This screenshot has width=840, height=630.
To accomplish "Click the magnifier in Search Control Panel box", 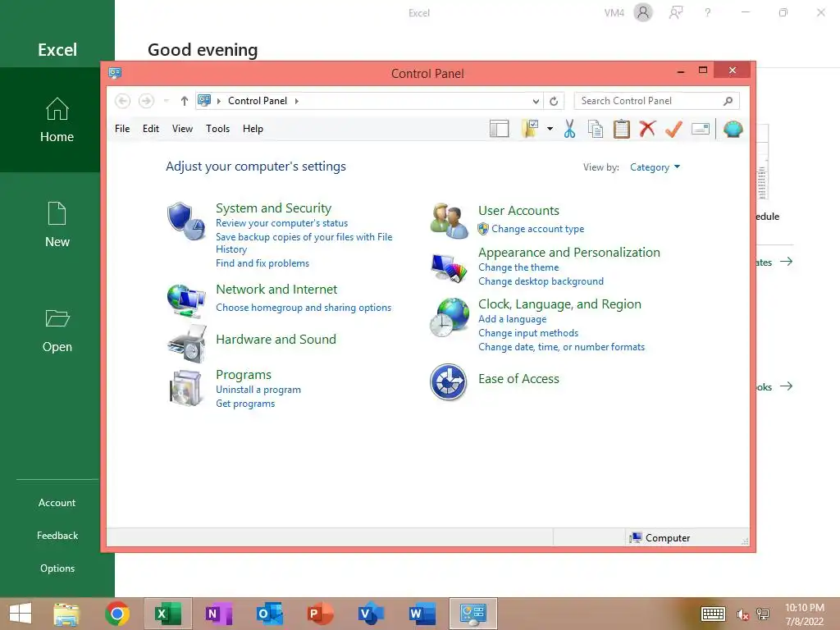I will [x=728, y=101].
